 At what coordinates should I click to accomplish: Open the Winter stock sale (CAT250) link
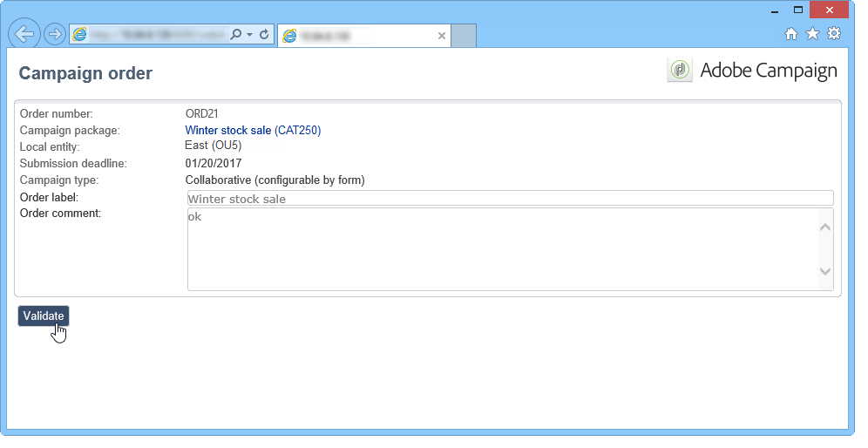point(253,130)
